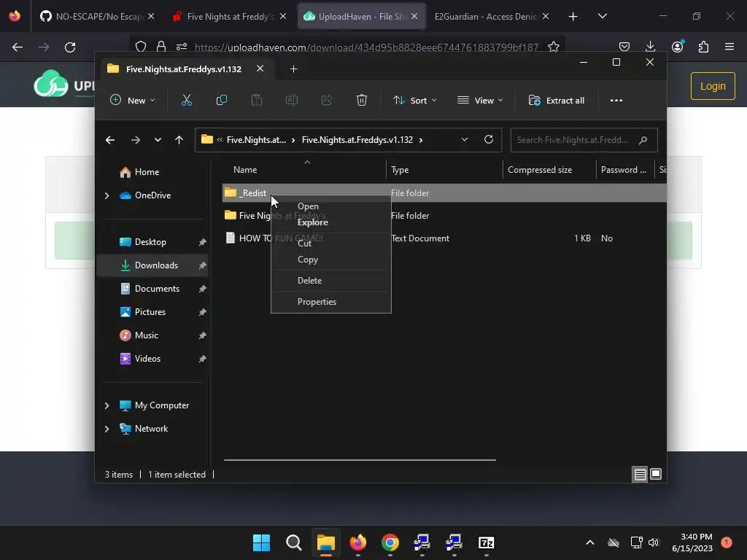Expand OneDrive in navigation pane
Screen dimensions: 747x560
coord(107,195)
